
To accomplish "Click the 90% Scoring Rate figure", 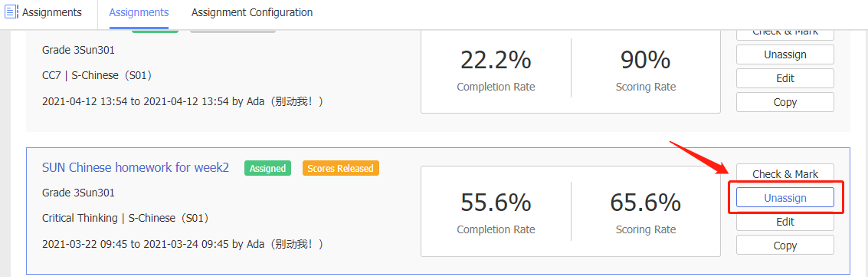I will point(646,60).
